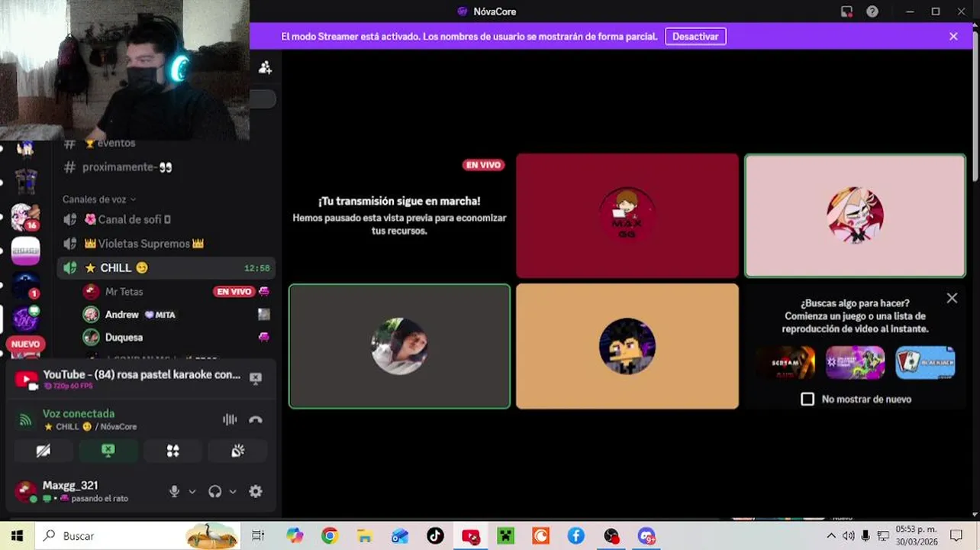Open Copilot from taskbar
This screenshot has width=980, height=550.
pyautogui.click(x=295, y=536)
